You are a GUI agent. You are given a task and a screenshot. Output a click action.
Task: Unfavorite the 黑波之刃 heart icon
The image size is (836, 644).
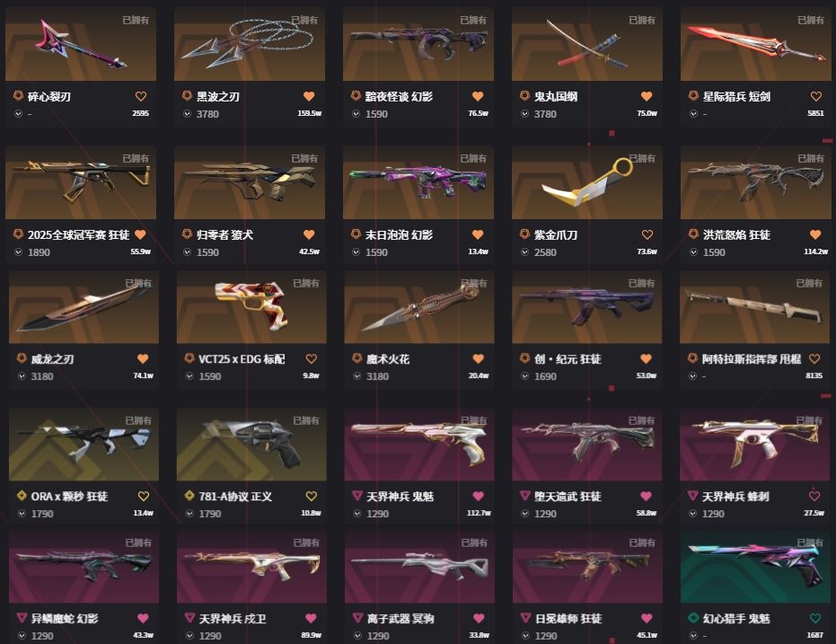[x=309, y=96]
